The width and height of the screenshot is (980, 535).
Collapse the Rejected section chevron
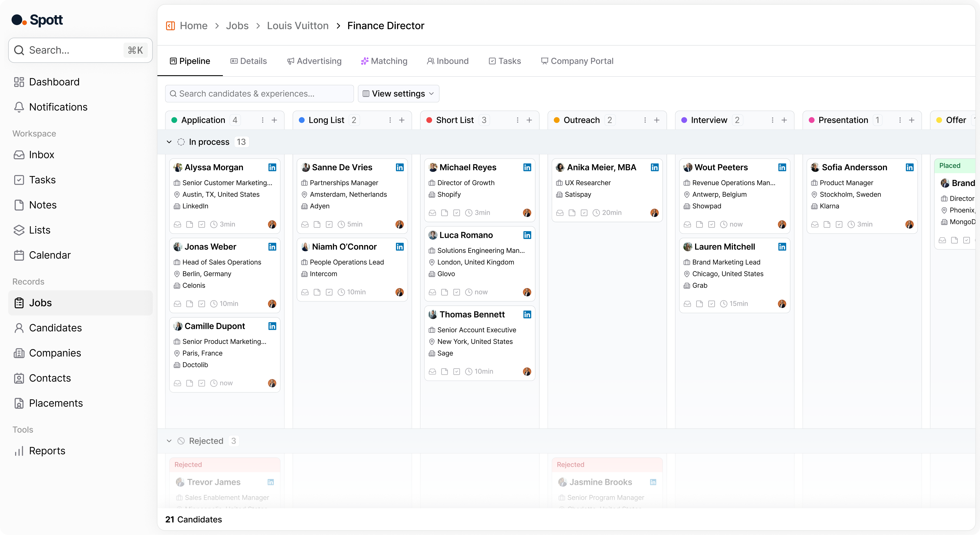click(x=169, y=441)
